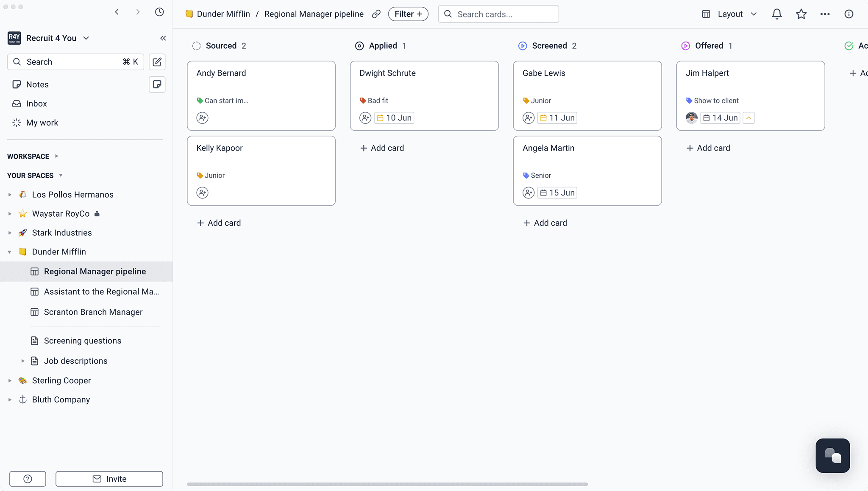The height and width of the screenshot is (491, 868).
Task: Open notifications bell
Action: click(776, 14)
